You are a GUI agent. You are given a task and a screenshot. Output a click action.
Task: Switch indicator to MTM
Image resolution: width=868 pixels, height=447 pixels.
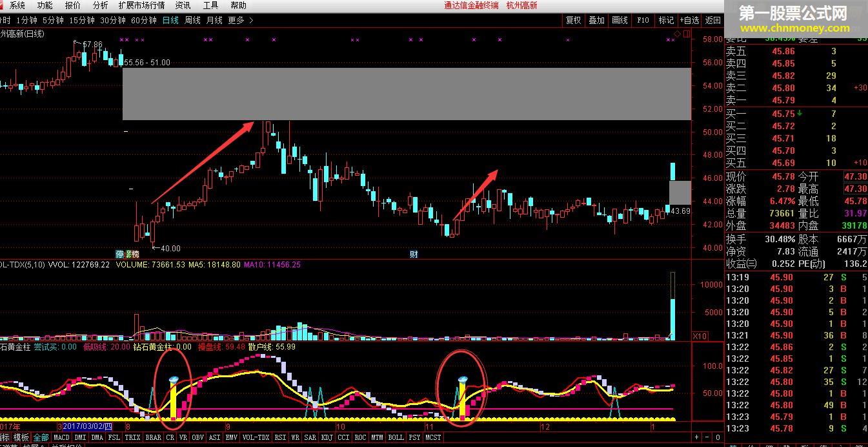point(378,437)
